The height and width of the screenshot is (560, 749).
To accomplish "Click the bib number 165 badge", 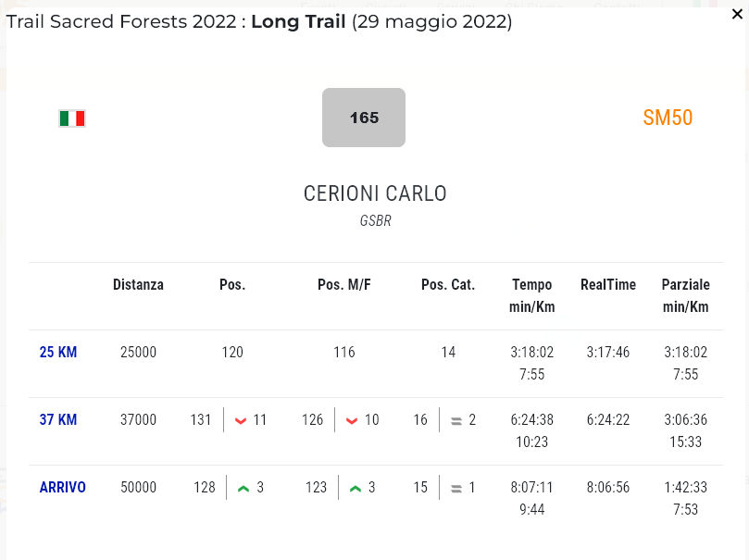I will click(x=364, y=118).
